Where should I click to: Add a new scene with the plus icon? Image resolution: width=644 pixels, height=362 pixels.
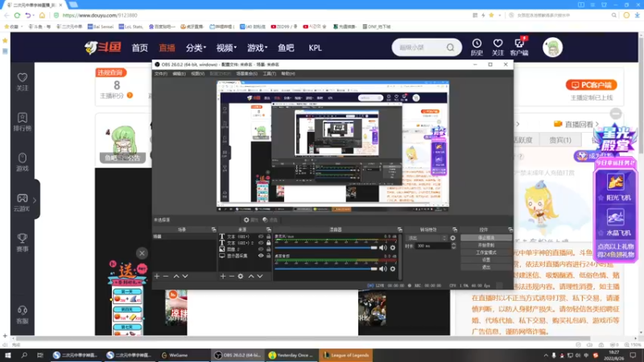(x=156, y=276)
